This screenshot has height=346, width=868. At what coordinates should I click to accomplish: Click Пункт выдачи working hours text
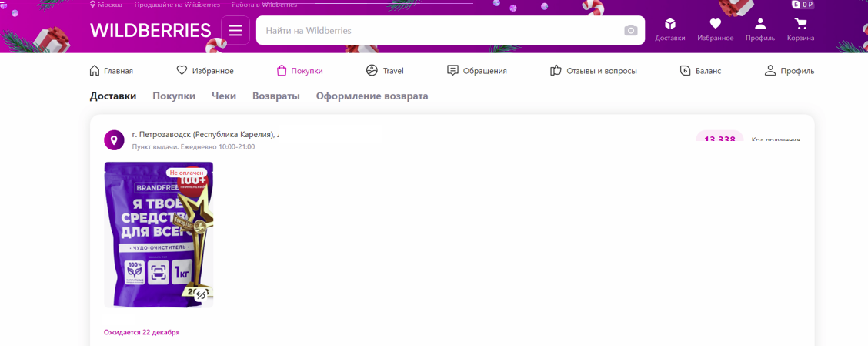194,147
